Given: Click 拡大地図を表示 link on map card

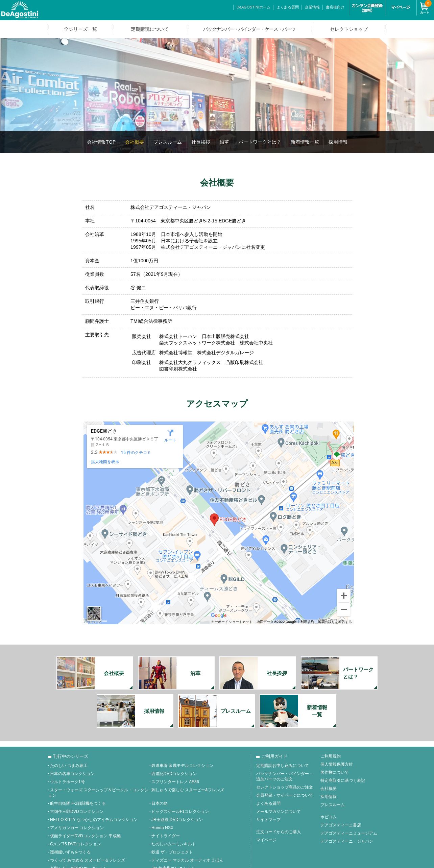Looking at the screenshot, I should point(105,462).
